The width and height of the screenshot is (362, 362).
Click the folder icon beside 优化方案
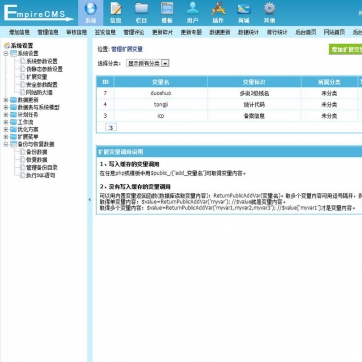13,129
